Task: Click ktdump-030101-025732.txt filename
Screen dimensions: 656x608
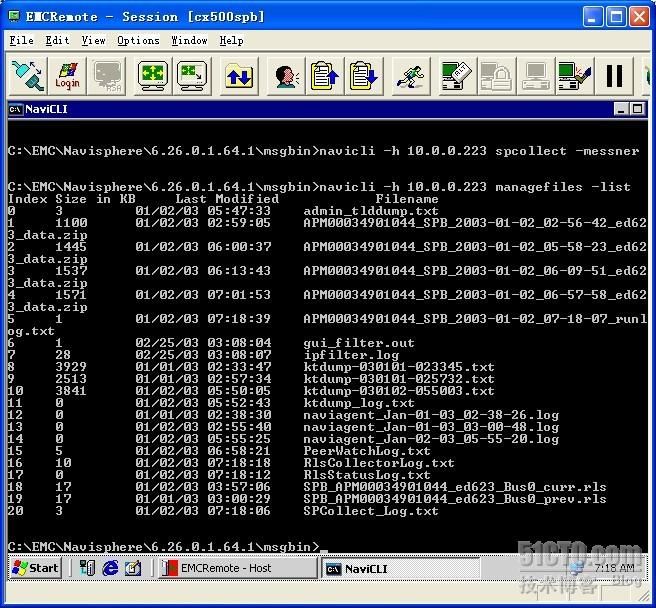Action: 399,379
